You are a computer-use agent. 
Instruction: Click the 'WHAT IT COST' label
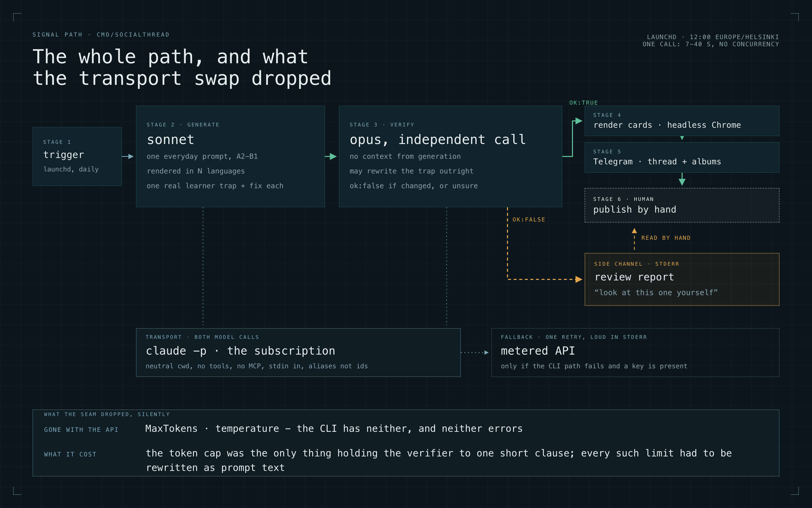(x=70, y=454)
